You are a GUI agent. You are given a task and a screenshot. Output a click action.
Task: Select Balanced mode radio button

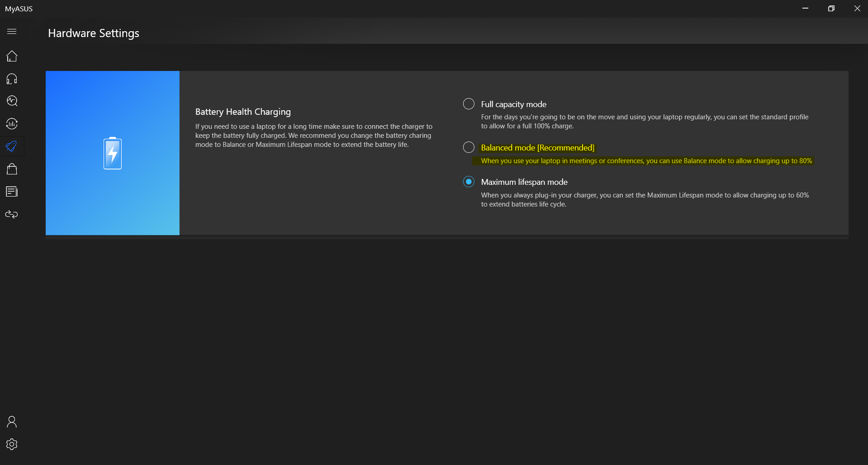pyautogui.click(x=469, y=147)
